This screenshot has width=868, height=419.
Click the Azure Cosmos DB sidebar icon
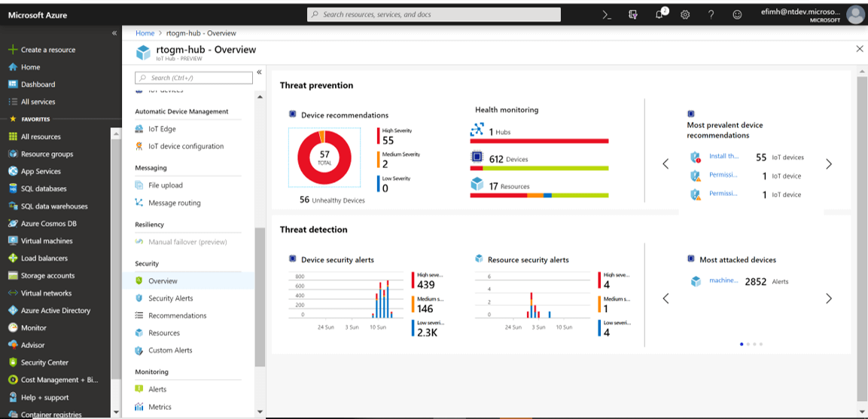click(13, 224)
